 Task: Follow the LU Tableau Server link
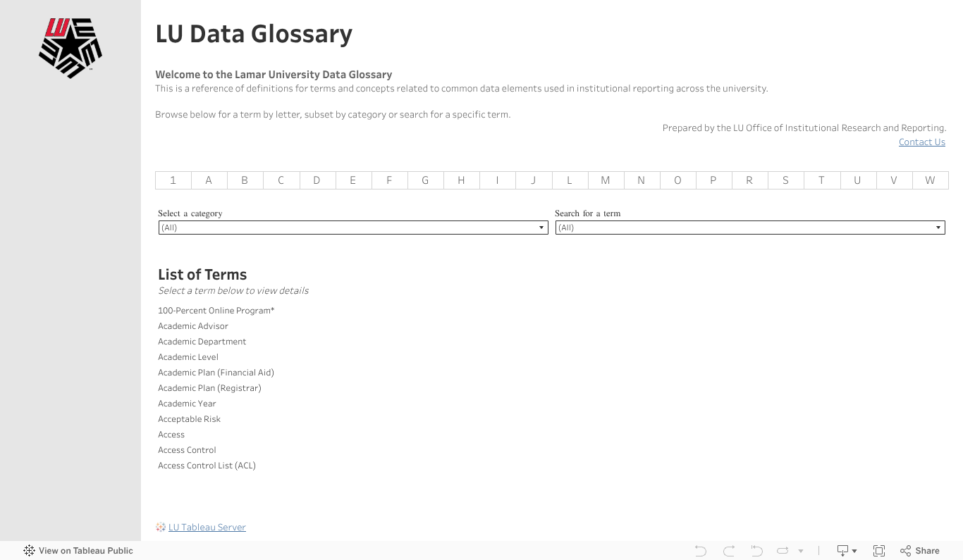click(207, 527)
